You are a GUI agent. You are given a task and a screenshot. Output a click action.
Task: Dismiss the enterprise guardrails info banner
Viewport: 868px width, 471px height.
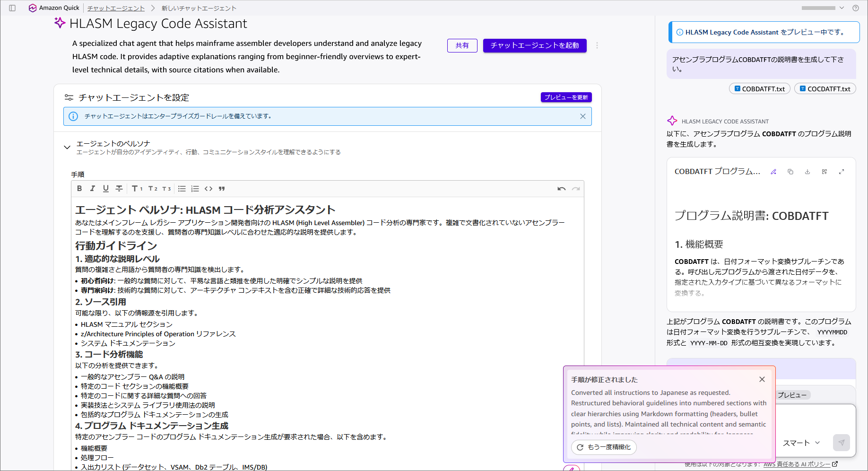pyautogui.click(x=582, y=116)
